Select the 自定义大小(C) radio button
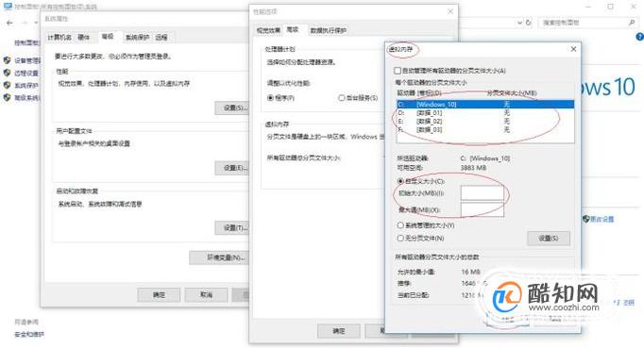This screenshot has width=644, height=348. tap(400, 181)
